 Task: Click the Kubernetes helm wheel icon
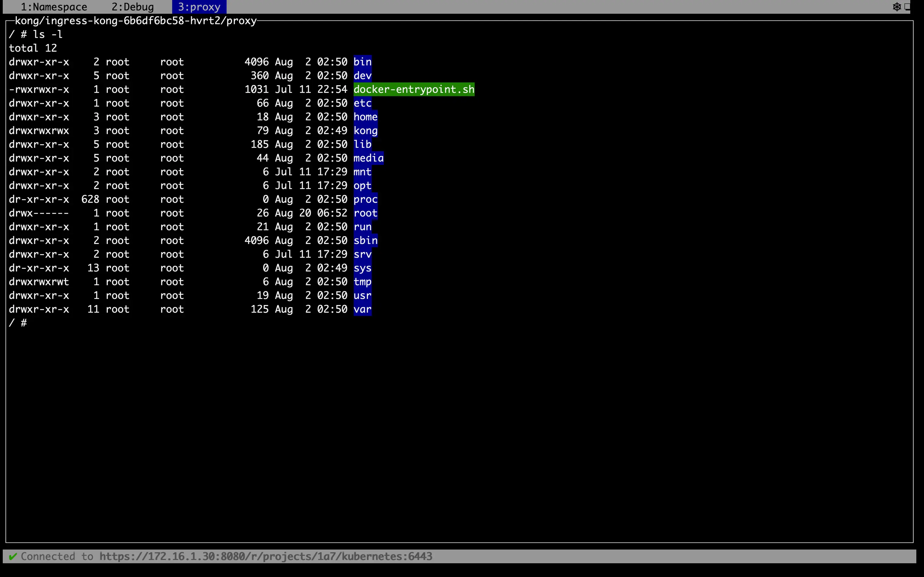pyautogui.click(x=897, y=7)
